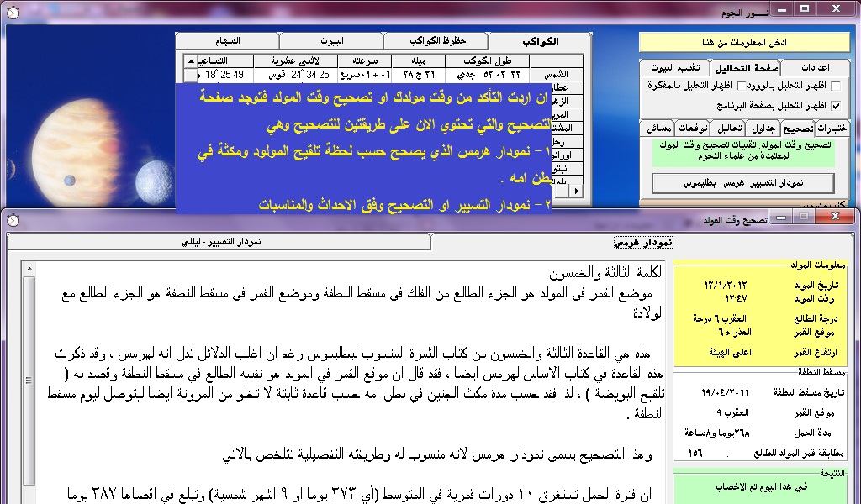Click the ادخل المعلومات من هنا button
The height and width of the screenshot is (504, 861).
(745, 42)
